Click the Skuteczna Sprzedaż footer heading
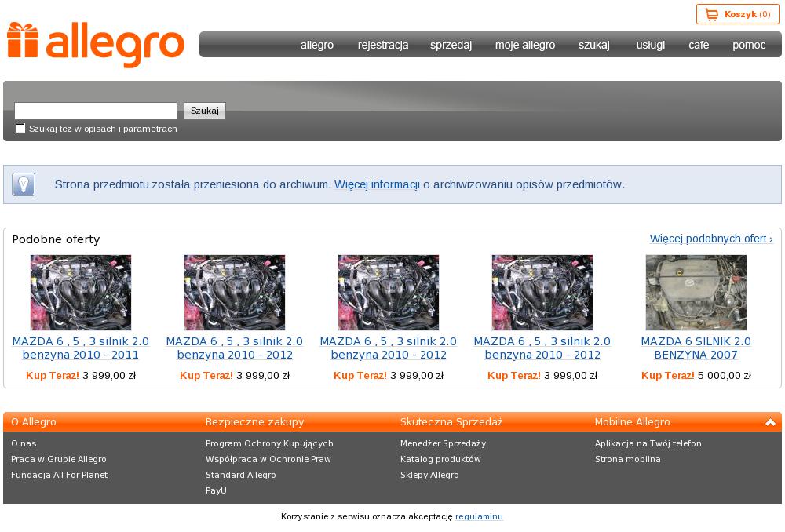 tap(451, 422)
